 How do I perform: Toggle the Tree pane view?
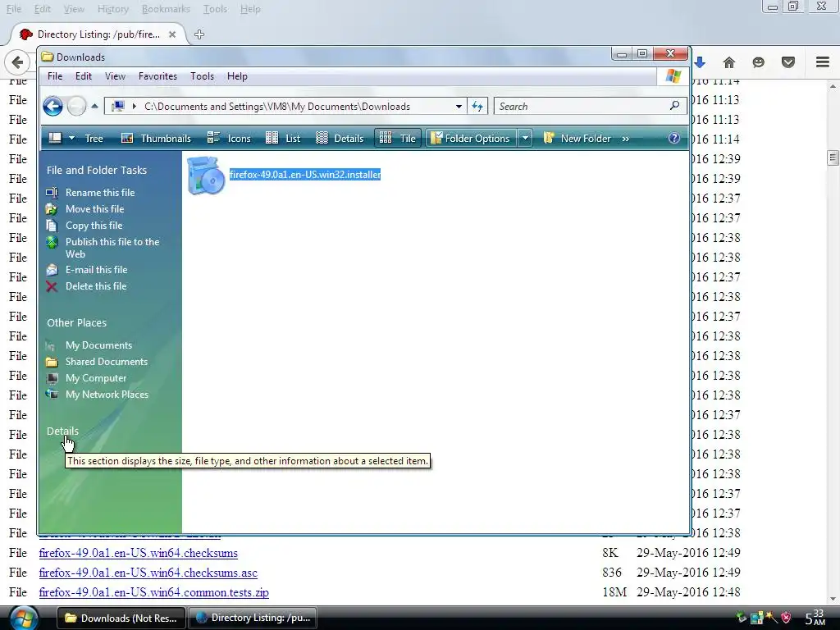click(94, 138)
